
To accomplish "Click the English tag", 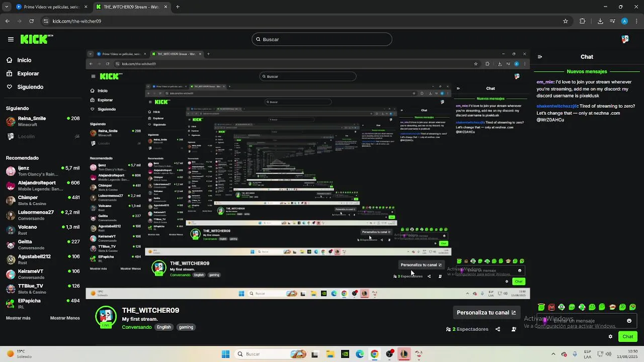I will click(x=164, y=327).
